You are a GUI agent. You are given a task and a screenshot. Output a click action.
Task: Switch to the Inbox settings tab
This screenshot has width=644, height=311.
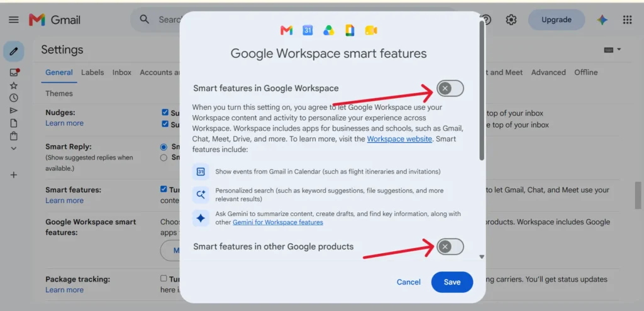pyautogui.click(x=122, y=72)
